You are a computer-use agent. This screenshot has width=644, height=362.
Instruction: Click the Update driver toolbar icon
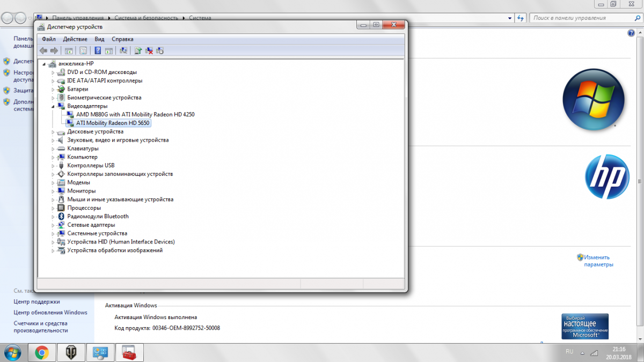pyautogui.click(x=138, y=50)
